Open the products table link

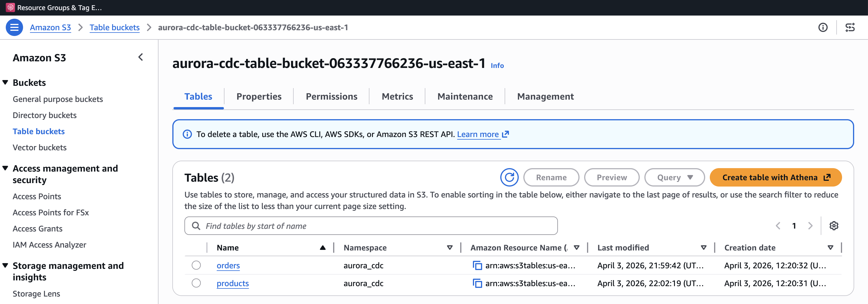click(x=233, y=283)
